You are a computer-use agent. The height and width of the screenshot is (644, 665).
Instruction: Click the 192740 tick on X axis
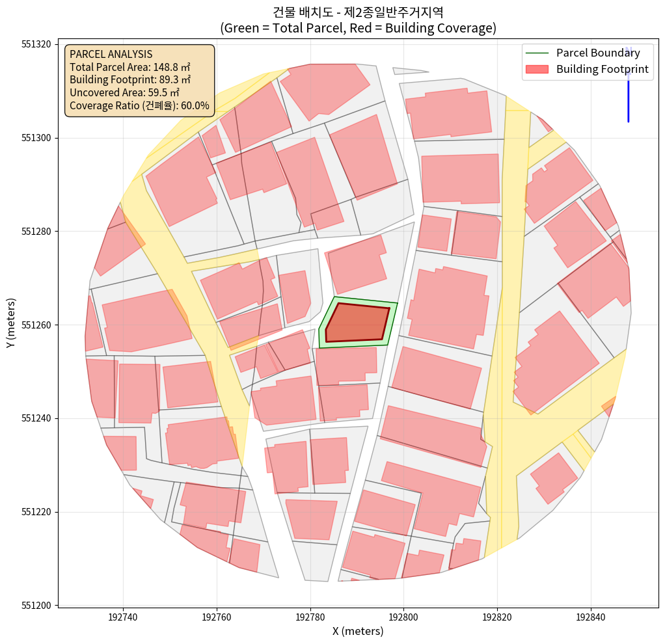pyautogui.click(x=123, y=615)
